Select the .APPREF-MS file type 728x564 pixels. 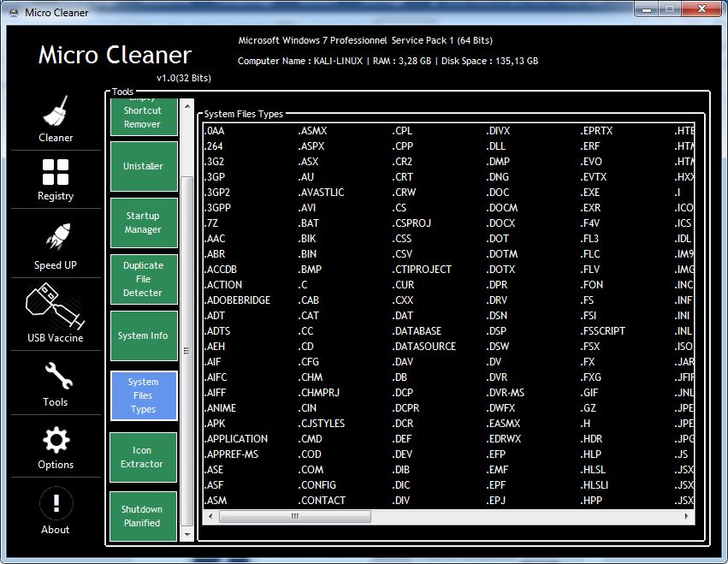[231, 454]
